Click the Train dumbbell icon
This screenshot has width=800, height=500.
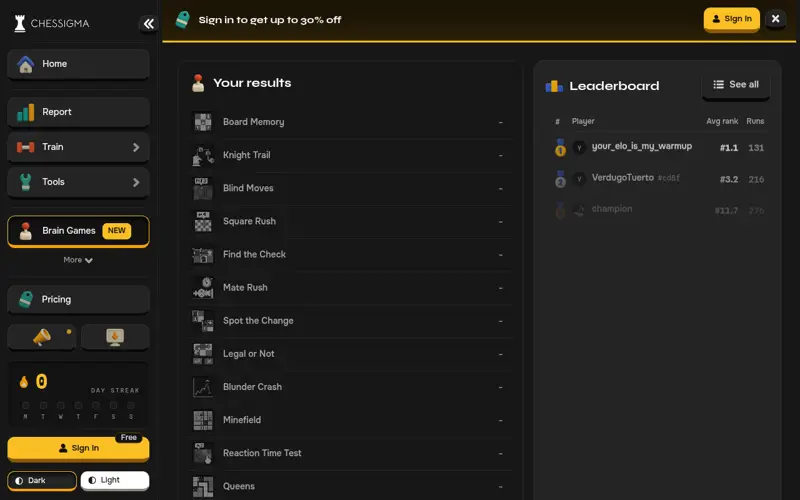(26, 147)
